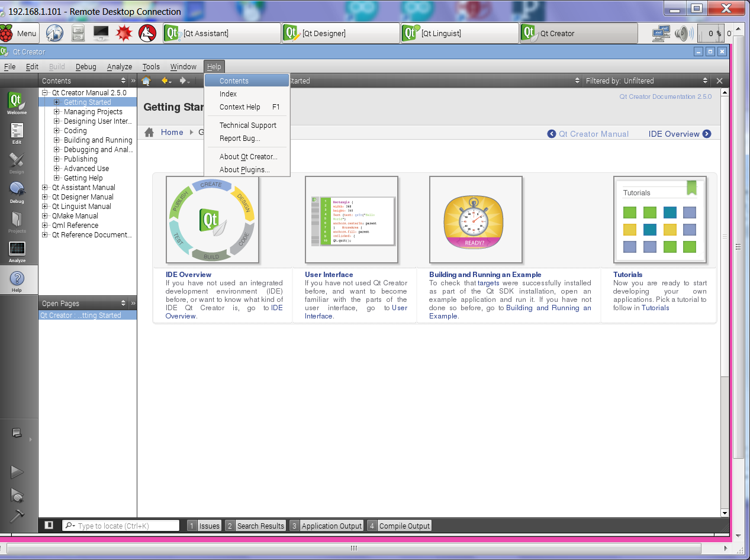Screen dimensions: 750x560
Task: Switch to Welcome mode in sidebar
Action: point(17,103)
